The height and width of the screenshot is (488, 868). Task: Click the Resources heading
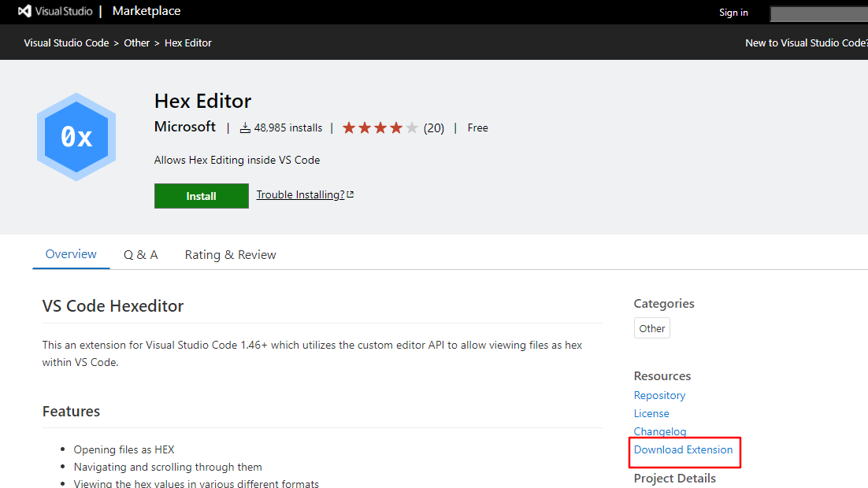coord(662,375)
